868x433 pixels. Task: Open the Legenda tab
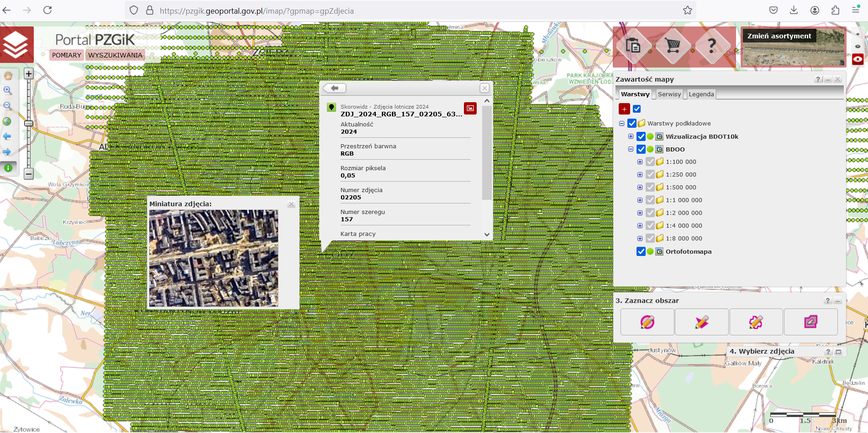pyautogui.click(x=701, y=94)
